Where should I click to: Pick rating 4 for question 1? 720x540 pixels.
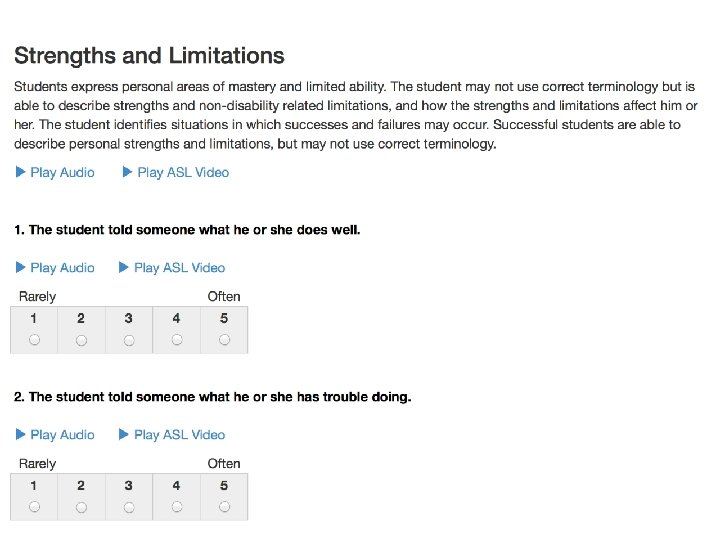pyautogui.click(x=177, y=340)
